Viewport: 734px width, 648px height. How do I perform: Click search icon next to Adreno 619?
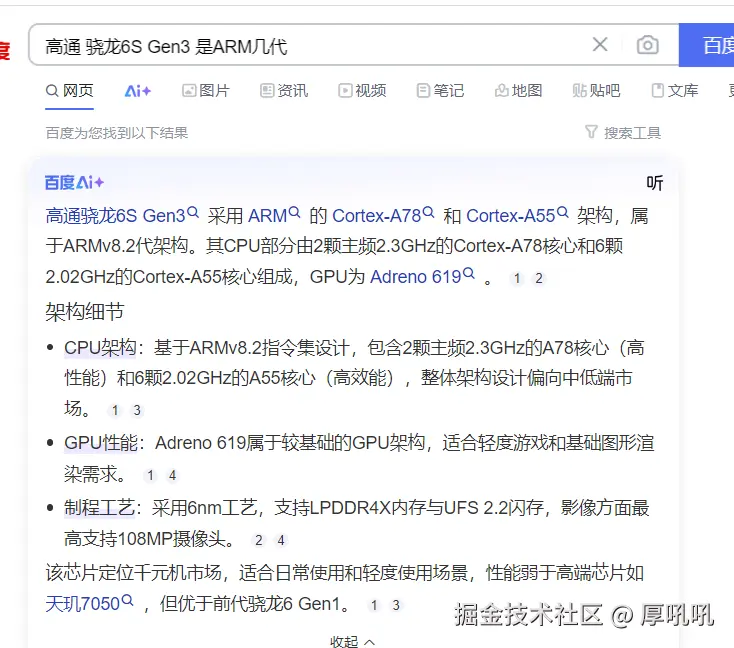(469, 273)
